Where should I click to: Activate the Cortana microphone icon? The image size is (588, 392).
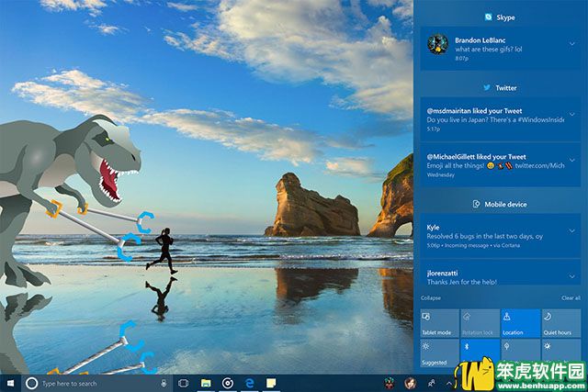point(164,383)
